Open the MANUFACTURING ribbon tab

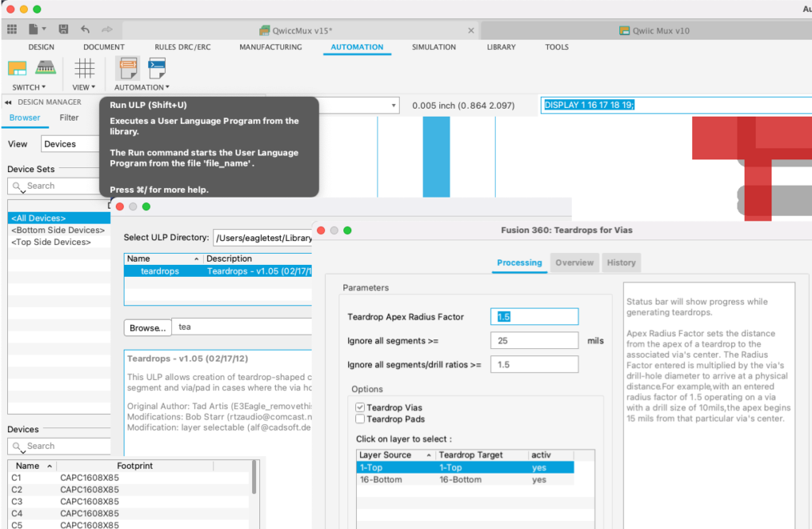pos(270,47)
